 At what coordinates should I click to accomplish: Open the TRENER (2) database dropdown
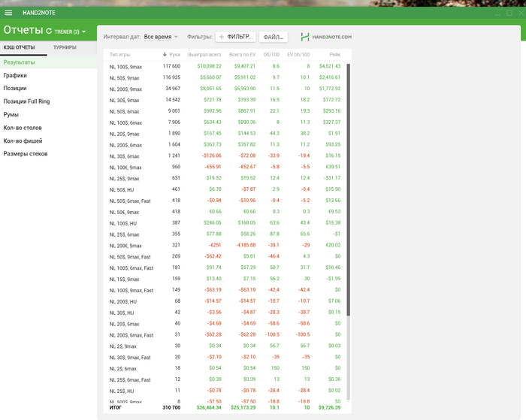(x=70, y=32)
